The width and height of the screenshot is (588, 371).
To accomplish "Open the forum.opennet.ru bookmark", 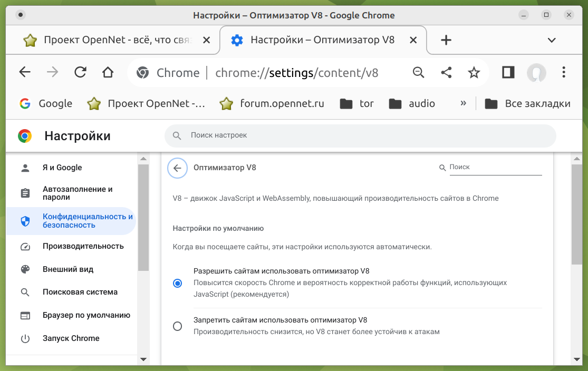I will pos(272,104).
